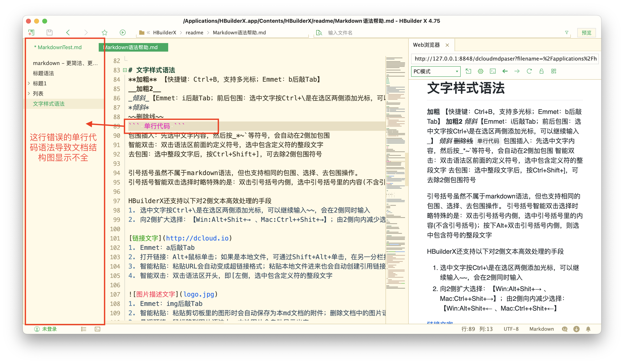624x364 pixels.
Task: Switch to Markdown语法帮助.md tab
Action: [x=133, y=47]
